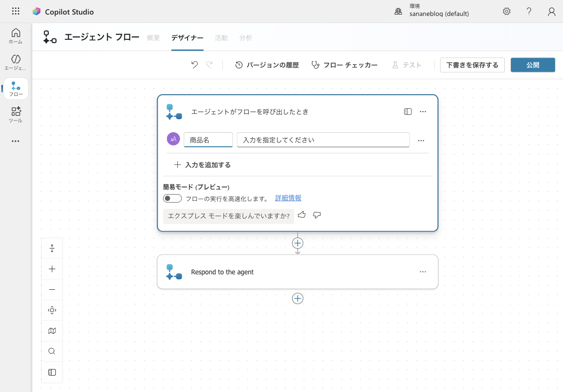Image resolution: width=563 pixels, height=392 pixels.
Task: Click the Respond to the agent card icon
Action: [x=174, y=272]
